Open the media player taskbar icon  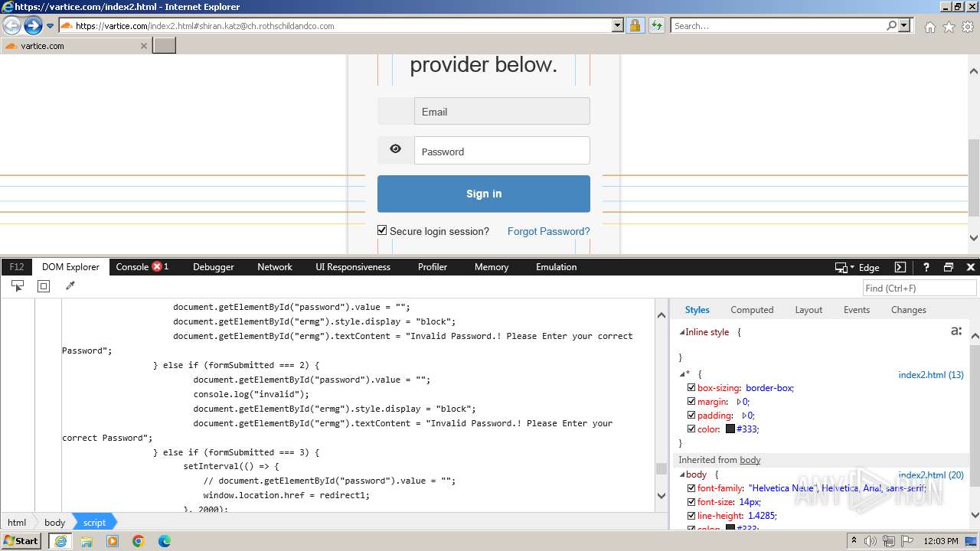113,541
